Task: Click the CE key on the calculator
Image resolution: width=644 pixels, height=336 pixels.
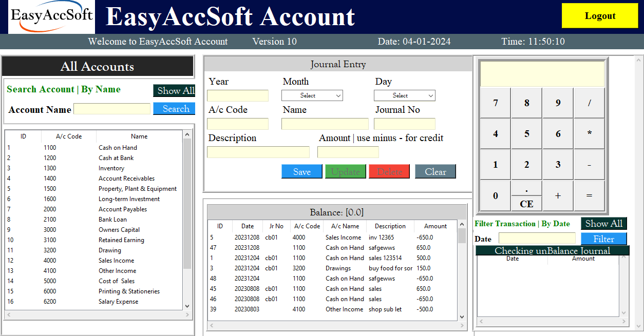Action: [x=527, y=204]
